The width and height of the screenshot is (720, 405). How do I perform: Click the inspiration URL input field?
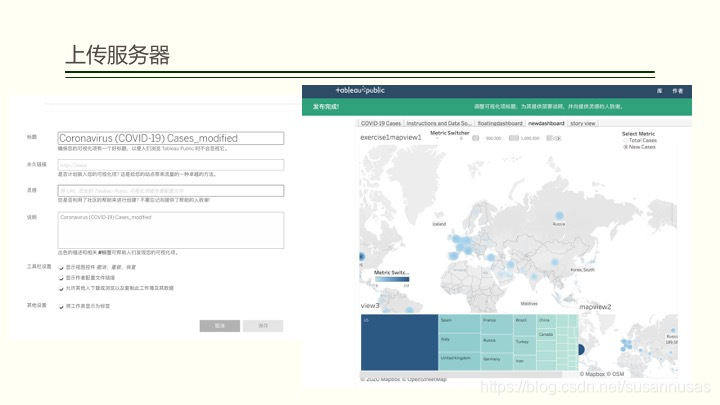[171, 191]
